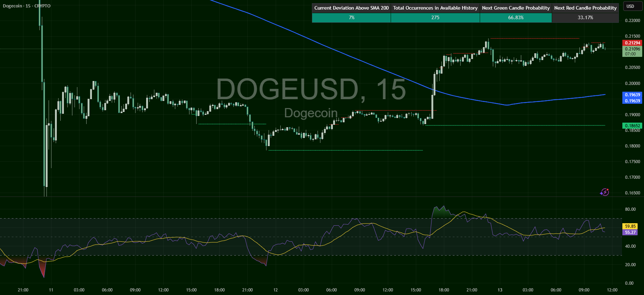Image resolution: width=644 pixels, height=295 pixels.
Task: Click the Current Deviation Above SMA 200 header
Action: (x=351, y=8)
